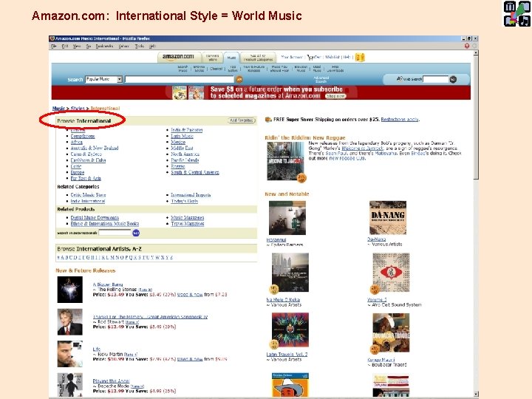532x399 pixels.
Task: Open the Mexico category link
Action: [x=178, y=142]
